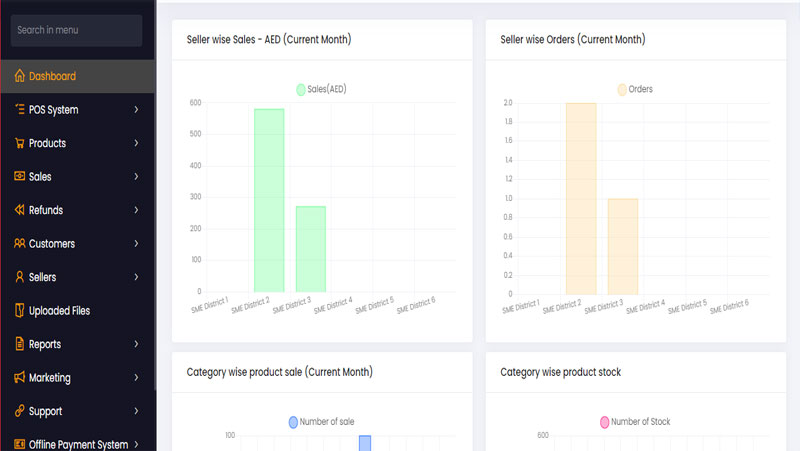Click the Products shopping cart icon
800x451 pixels.
coord(19,143)
